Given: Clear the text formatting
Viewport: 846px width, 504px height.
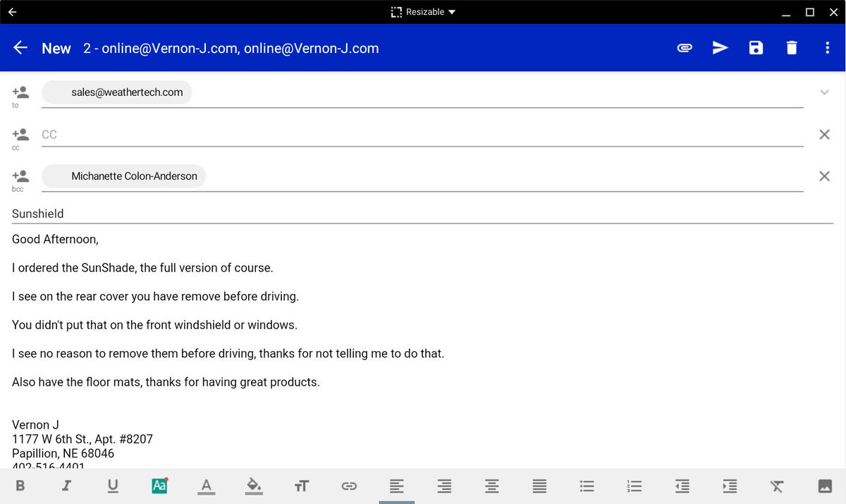Looking at the screenshot, I should 777,486.
